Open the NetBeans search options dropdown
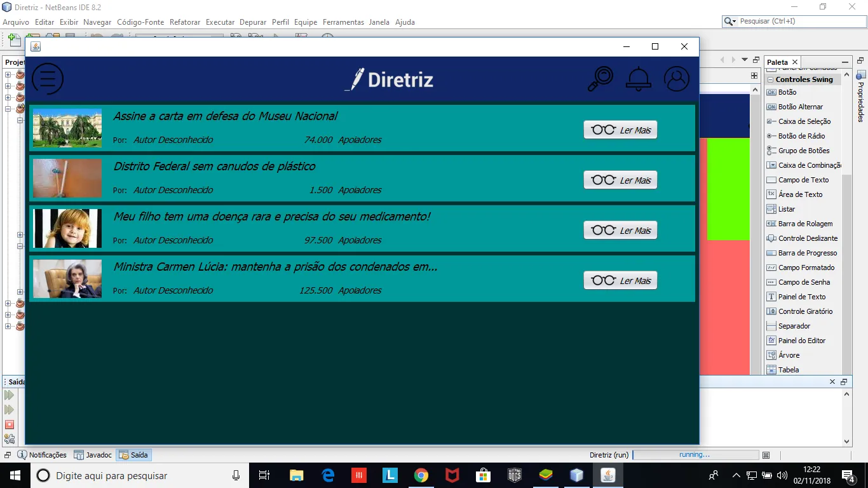 (x=730, y=22)
